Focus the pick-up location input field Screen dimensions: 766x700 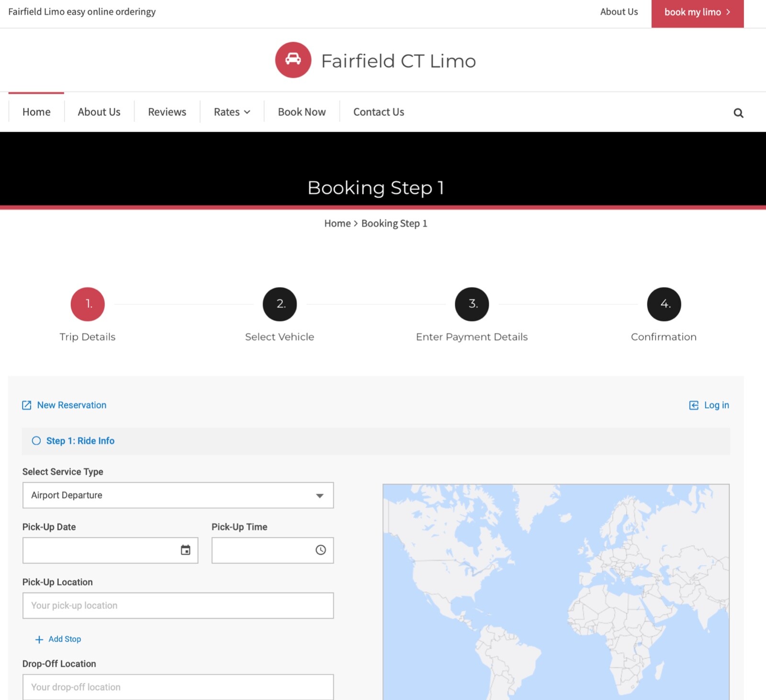(x=178, y=606)
